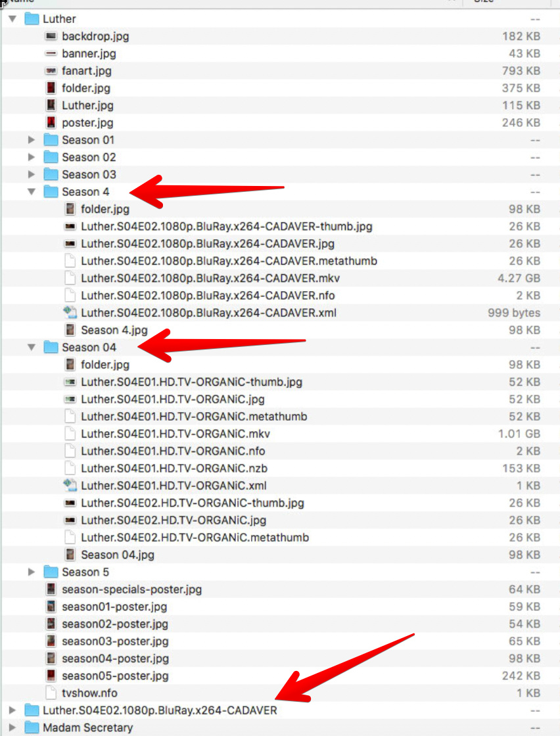
Task: Select file name Luther.S04E02.1080p.BluRay.x264-CADAVER.metathumb
Action: [x=229, y=261]
